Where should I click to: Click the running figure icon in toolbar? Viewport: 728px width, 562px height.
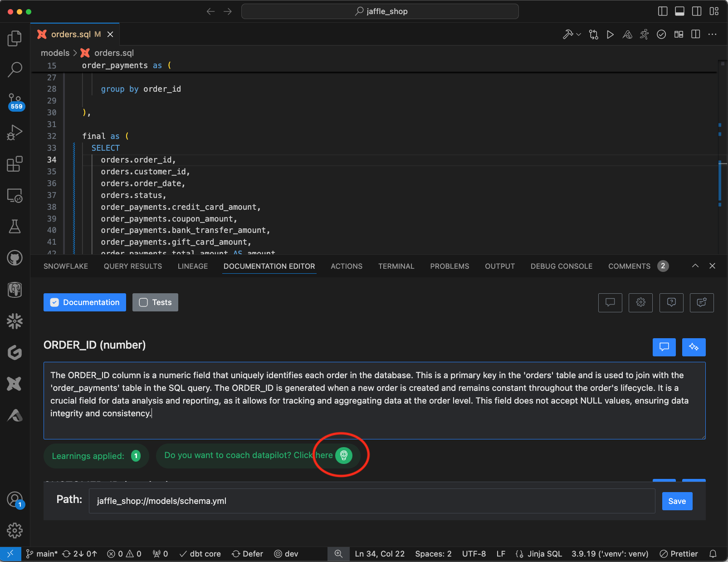644,35
